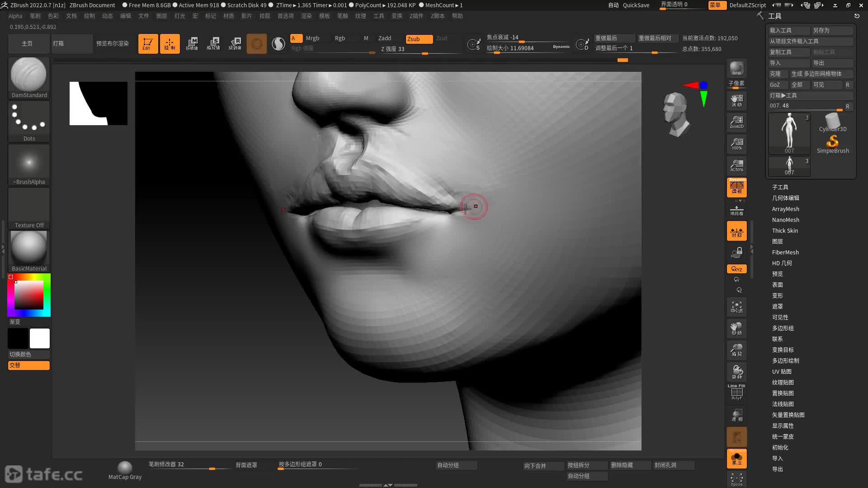This screenshot has height=488, width=868.
Task: Click the white secondary color swatch
Action: [x=40, y=338]
